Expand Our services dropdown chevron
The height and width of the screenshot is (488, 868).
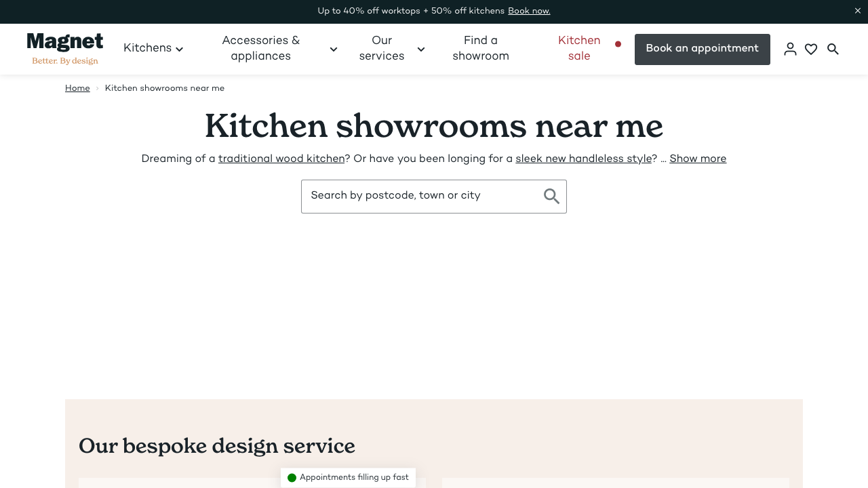tap(420, 49)
